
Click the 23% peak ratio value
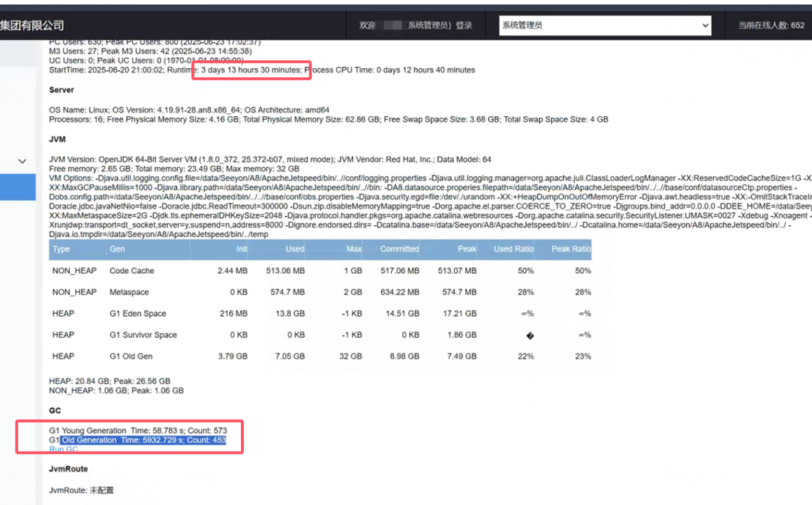pyautogui.click(x=582, y=356)
